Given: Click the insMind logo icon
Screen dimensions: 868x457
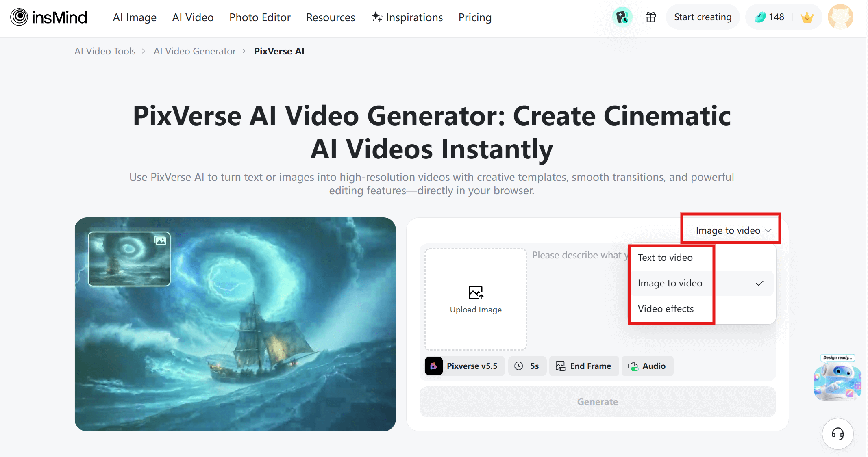Looking at the screenshot, I should [19, 17].
